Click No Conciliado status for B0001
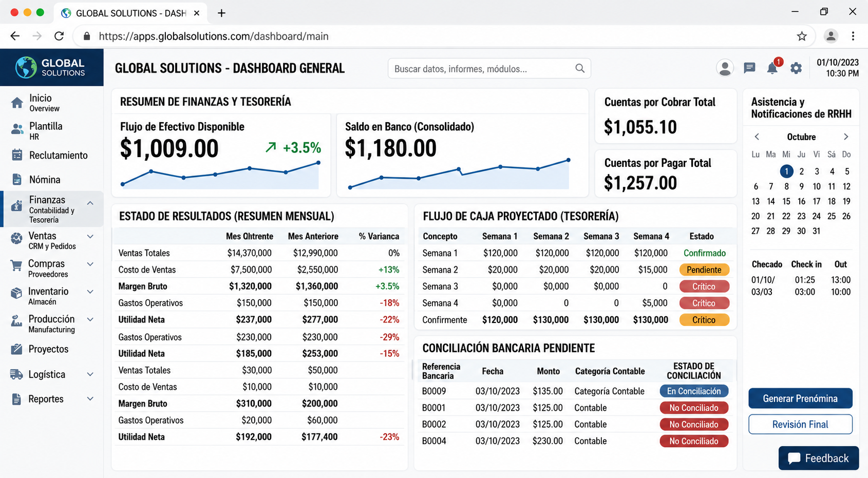Image resolution: width=868 pixels, height=478 pixels. point(694,408)
